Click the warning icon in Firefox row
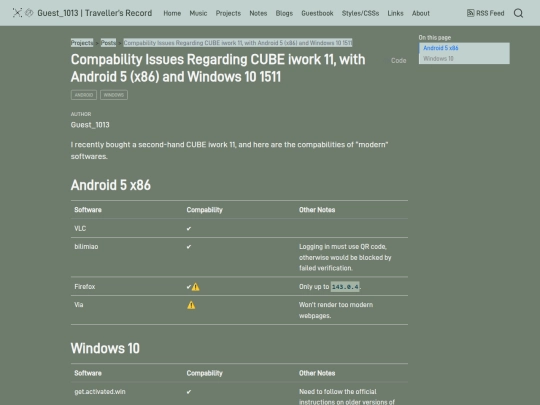This screenshot has width=540, height=405. coord(196,287)
